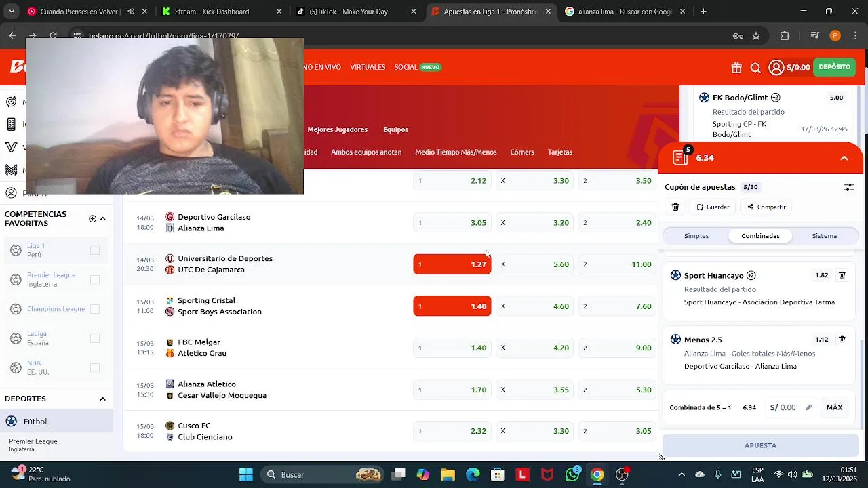Delete all bets with trash icon

coord(675,207)
